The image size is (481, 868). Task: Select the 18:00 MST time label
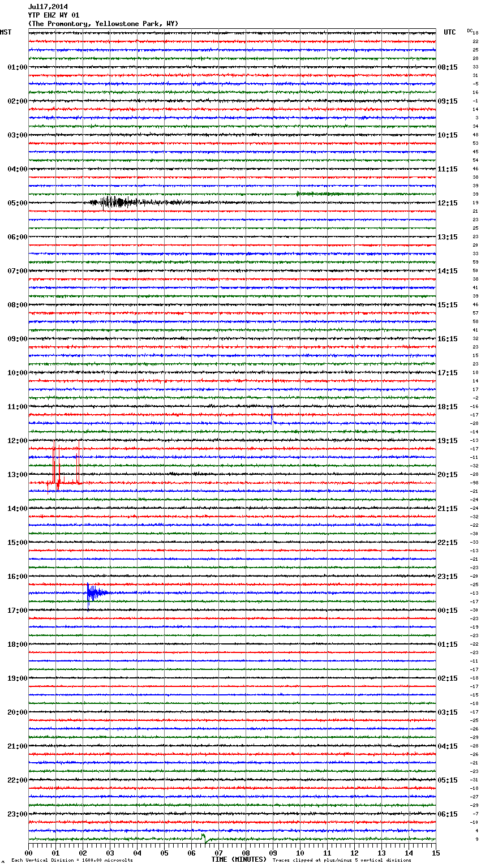(x=17, y=644)
